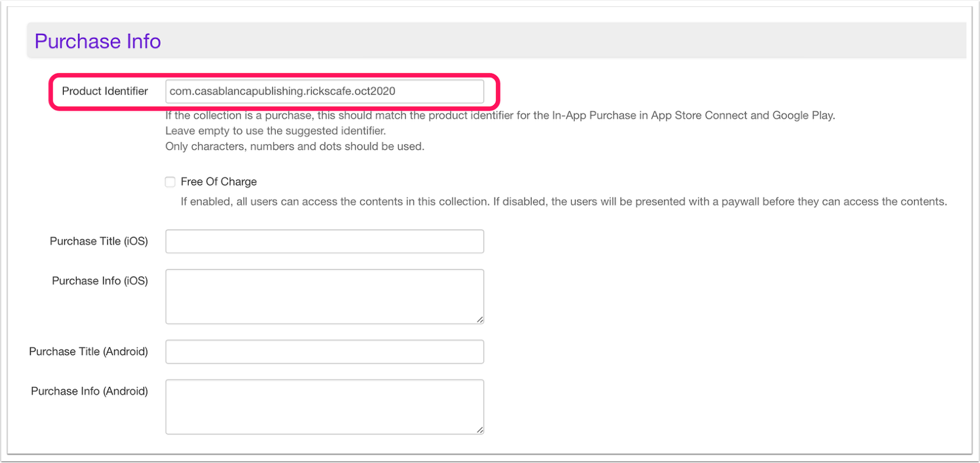This screenshot has width=980, height=463.
Task: Click the paywall description under Free Of Charge
Action: pyautogui.click(x=563, y=202)
